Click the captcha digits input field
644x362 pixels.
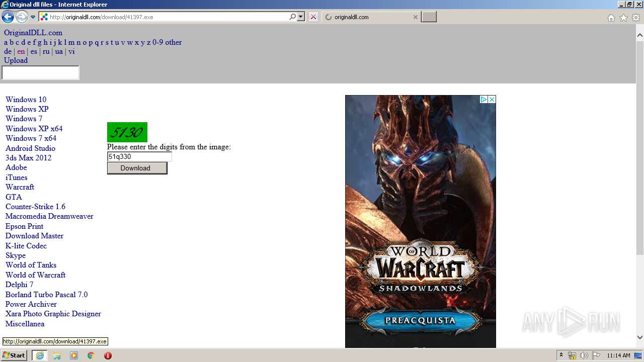pyautogui.click(x=139, y=156)
